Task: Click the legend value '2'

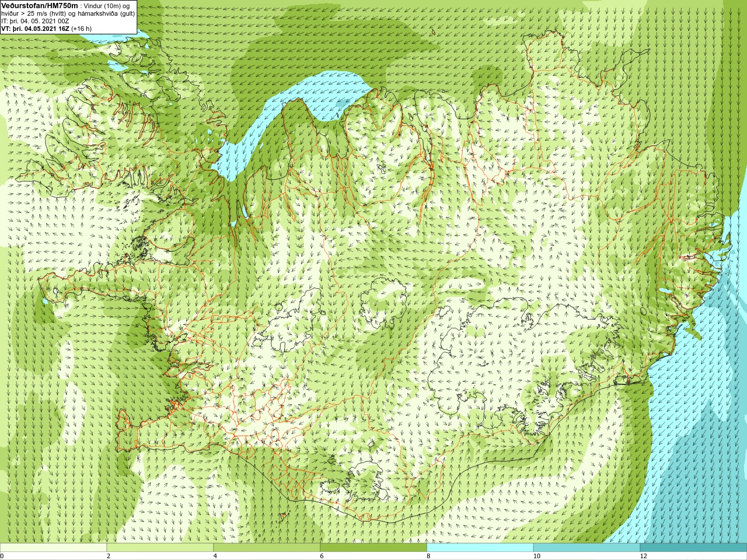Action: pos(109,556)
